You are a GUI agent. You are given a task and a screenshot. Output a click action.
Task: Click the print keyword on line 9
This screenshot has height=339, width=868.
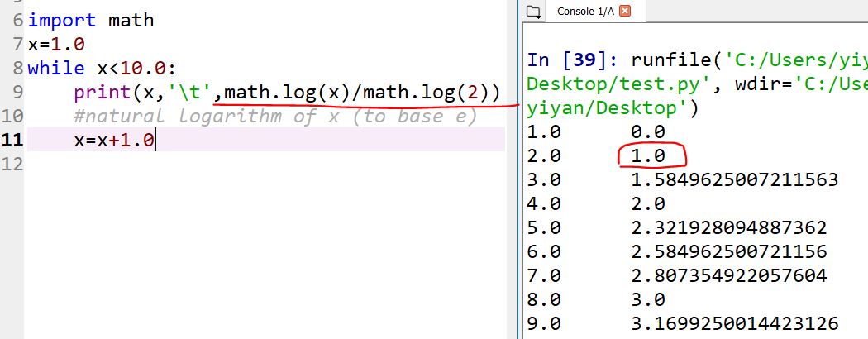96,92
